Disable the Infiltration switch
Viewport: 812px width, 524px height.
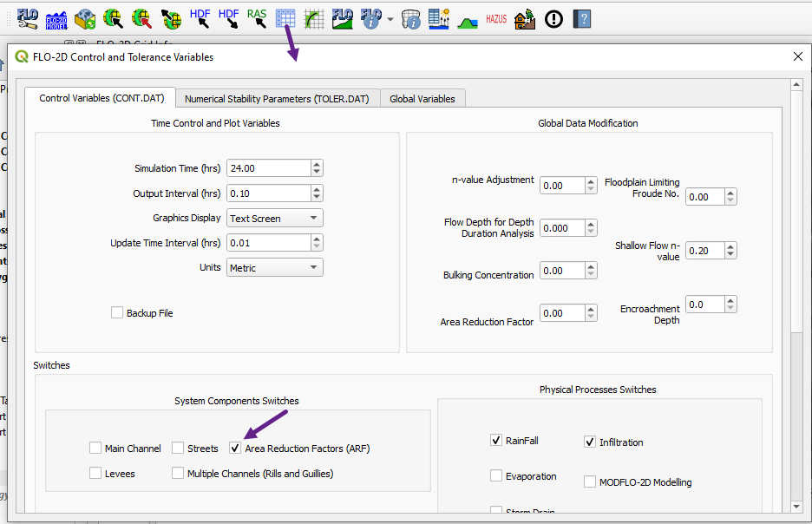point(590,442)
